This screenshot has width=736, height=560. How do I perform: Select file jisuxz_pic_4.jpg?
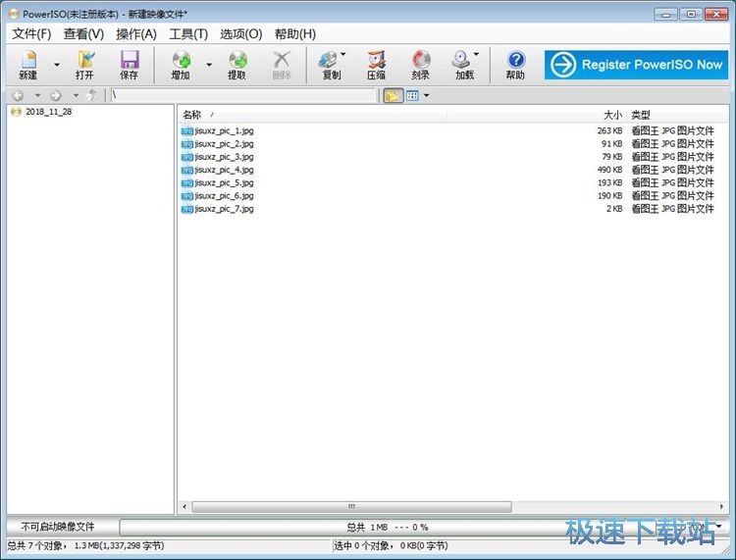click(x=224, y=170)
